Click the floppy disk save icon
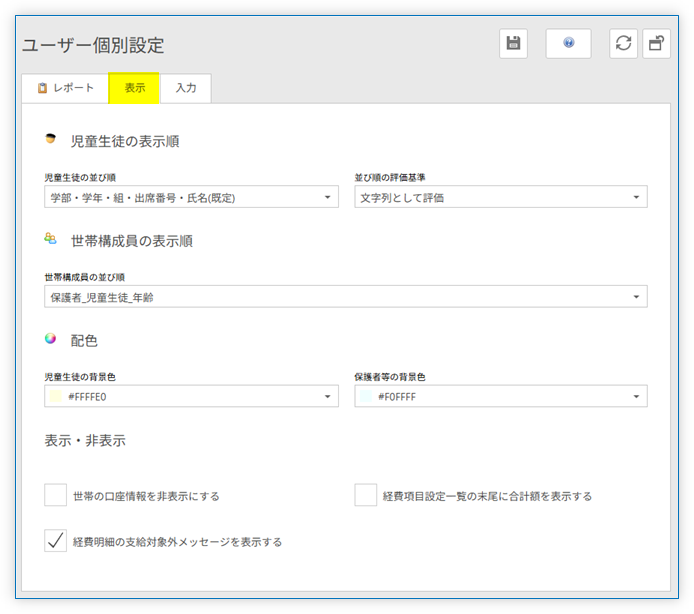This screenshot has width=694, height=614. tap(513, 43)
